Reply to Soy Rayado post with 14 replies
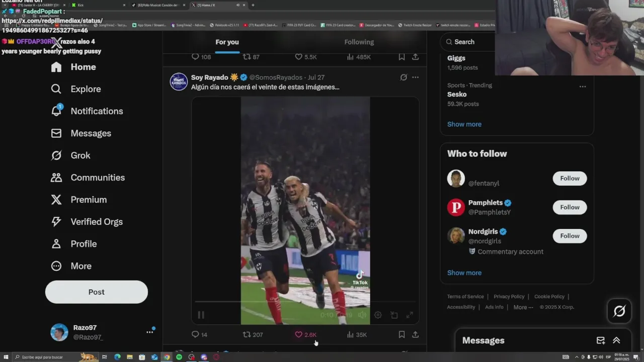Viewport: 644px width, 362px height. coord(199,334)
